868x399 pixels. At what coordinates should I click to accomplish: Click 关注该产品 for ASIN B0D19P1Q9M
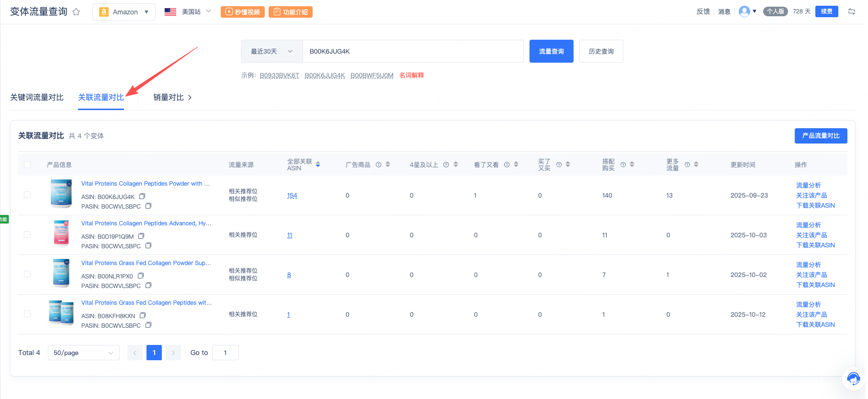click(812, 235)
